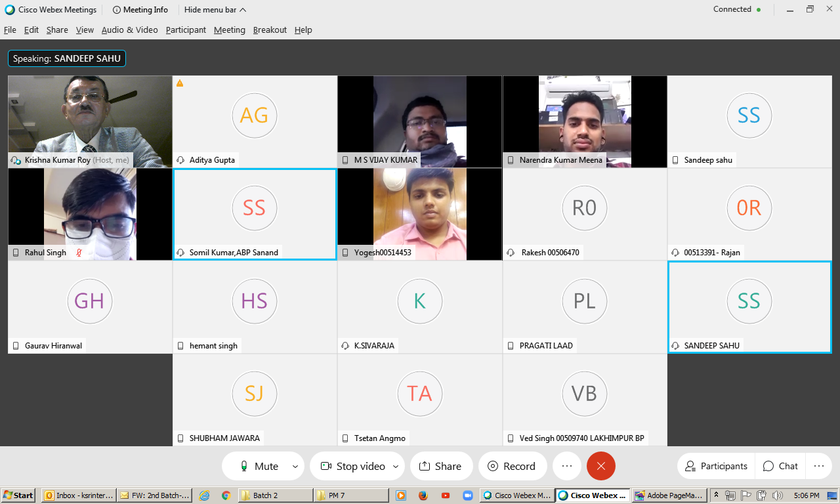This screenshot has height=504, width=840.
Task: Click the Meeting Info icon
Action: (x=117, y=10)
